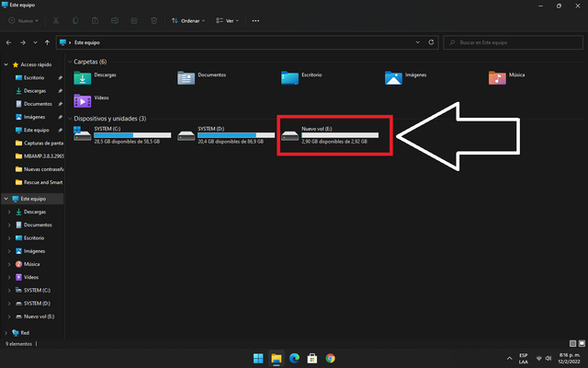
Task: Expand Nuevo vol (E:) in navigation tree
Action: pos(9,316)
